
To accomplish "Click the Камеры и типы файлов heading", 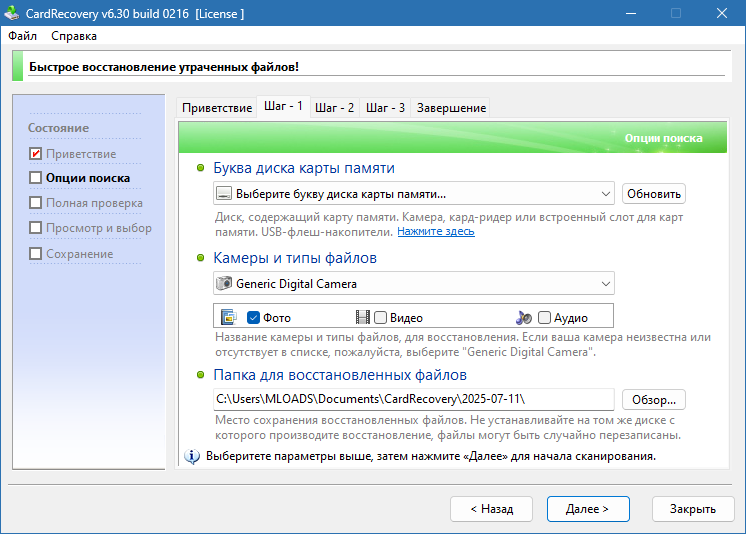I will [295, 257].
